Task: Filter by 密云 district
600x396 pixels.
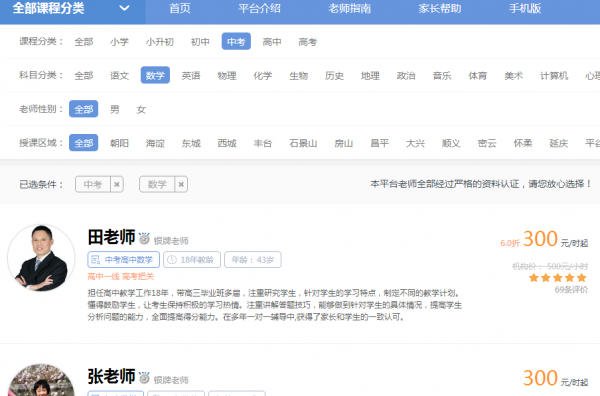Action: coord(487,143)
